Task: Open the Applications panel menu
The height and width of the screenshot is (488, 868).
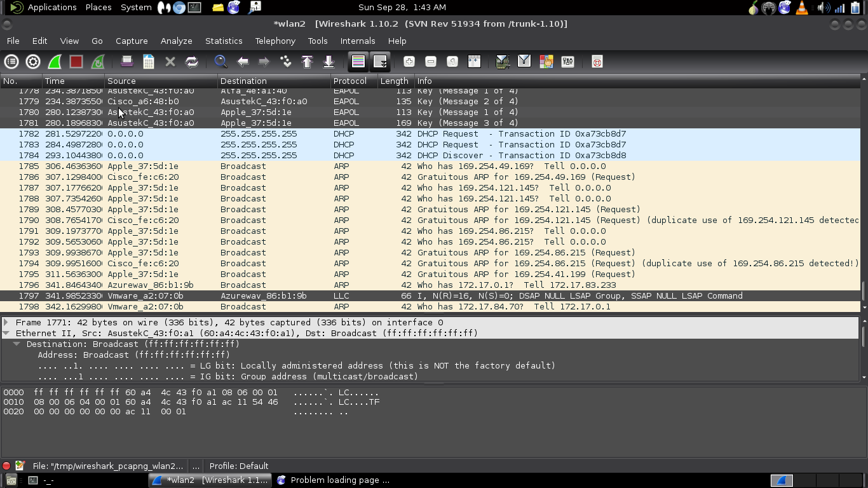Action: click(52, 7)
